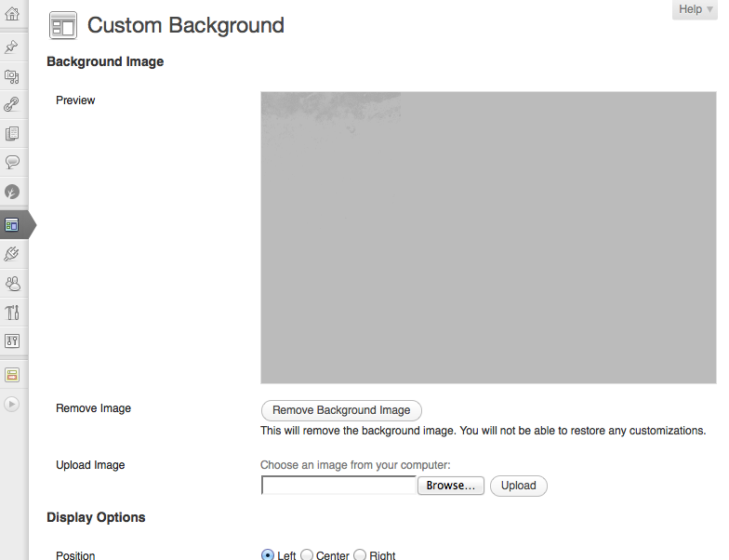
Task: Open the Settings sliders icon
Action: 12,340
